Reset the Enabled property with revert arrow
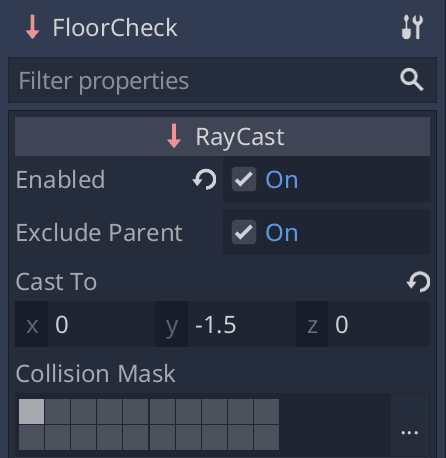446x458 pixels. [204, 180]
